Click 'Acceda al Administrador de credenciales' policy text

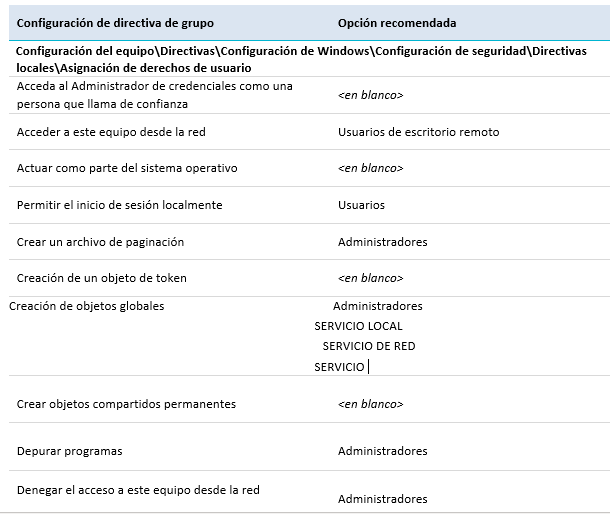click(154, 95)
